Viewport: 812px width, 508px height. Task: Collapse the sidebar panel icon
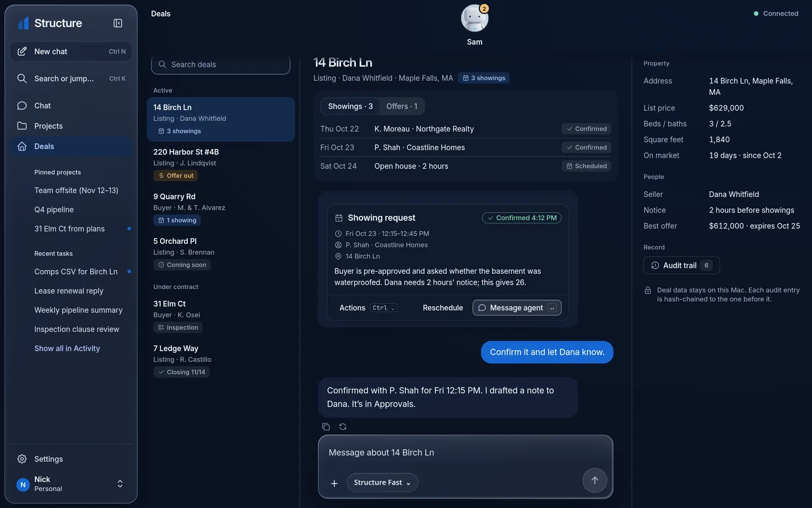coord(118,23)
